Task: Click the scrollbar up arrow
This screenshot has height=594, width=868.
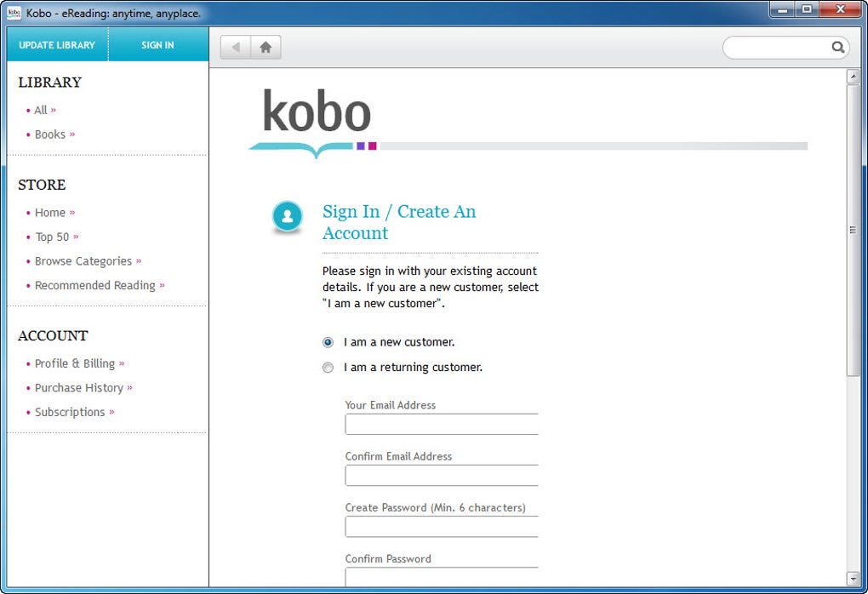Action: 853,77
